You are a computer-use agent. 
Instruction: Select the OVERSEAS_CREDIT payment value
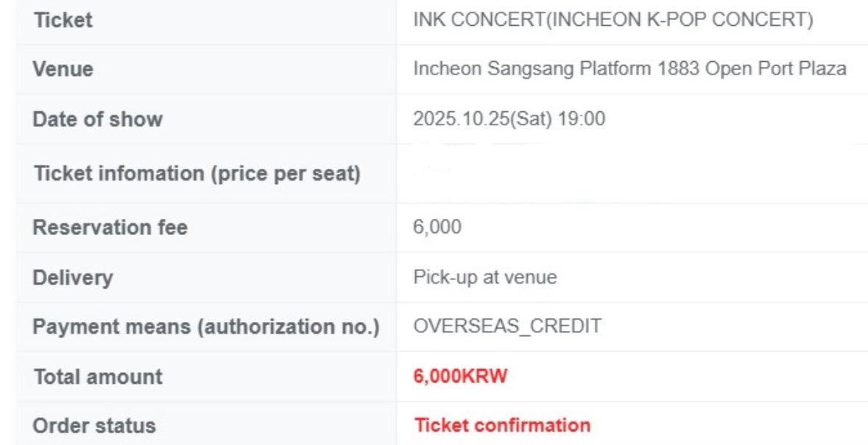point(507,326)
